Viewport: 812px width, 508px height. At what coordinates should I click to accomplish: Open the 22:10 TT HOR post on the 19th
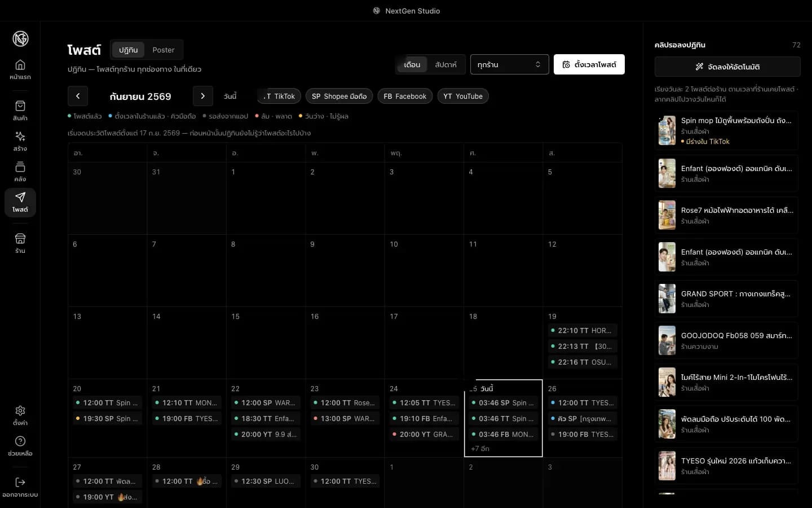[x=582, y=331]
